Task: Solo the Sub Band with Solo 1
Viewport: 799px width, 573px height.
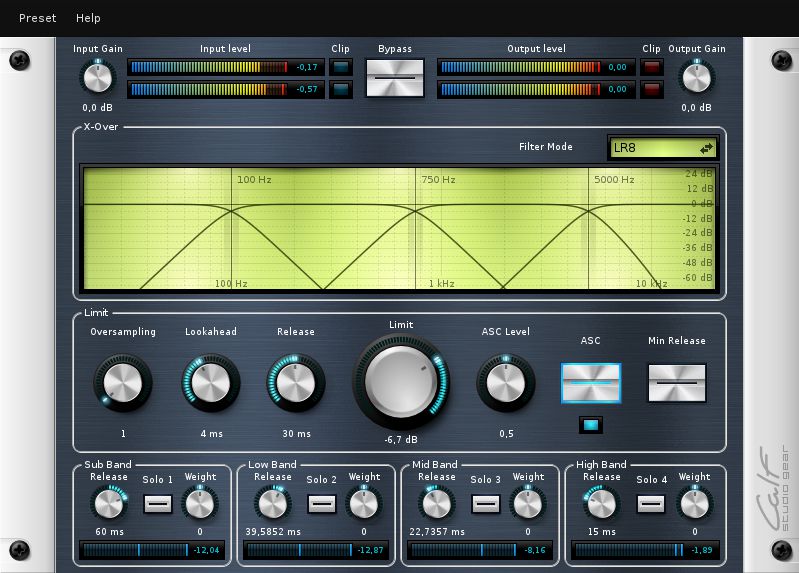Action: coord(157,503)
